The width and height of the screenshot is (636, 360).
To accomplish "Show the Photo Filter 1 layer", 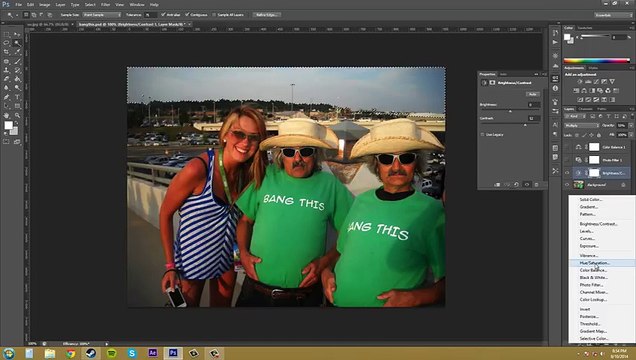I will 567,160.
